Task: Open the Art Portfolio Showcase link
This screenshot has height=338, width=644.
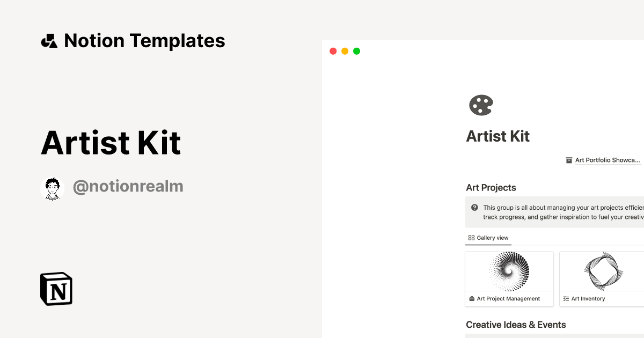Action: (606, 160)
